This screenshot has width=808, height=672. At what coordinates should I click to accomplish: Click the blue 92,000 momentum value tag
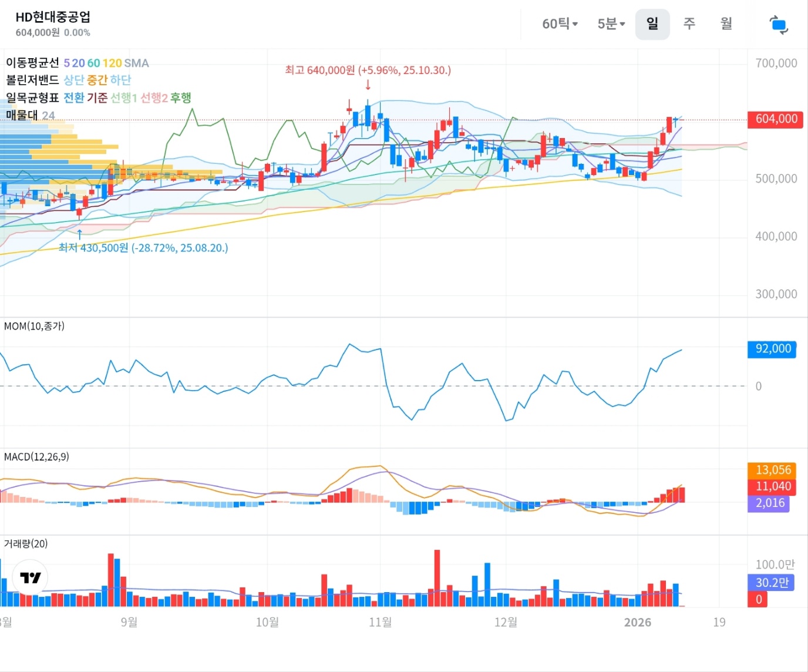coord(772,349)
